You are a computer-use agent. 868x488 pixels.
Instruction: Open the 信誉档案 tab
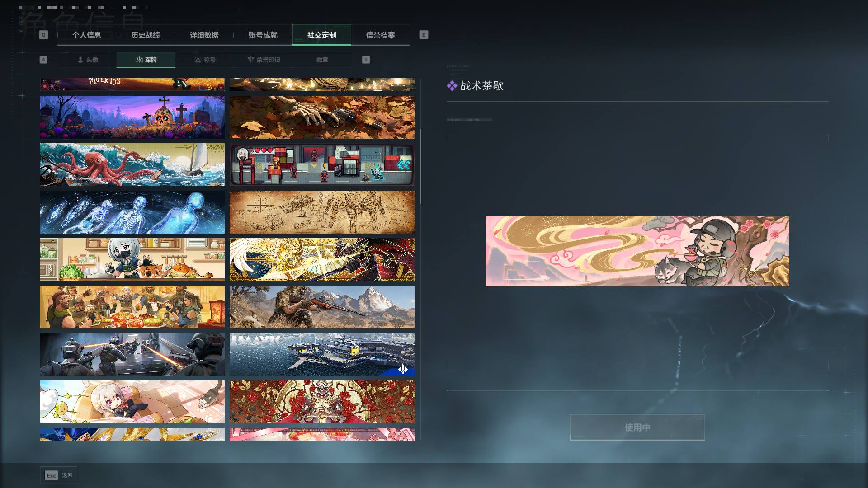pos(381,35)
